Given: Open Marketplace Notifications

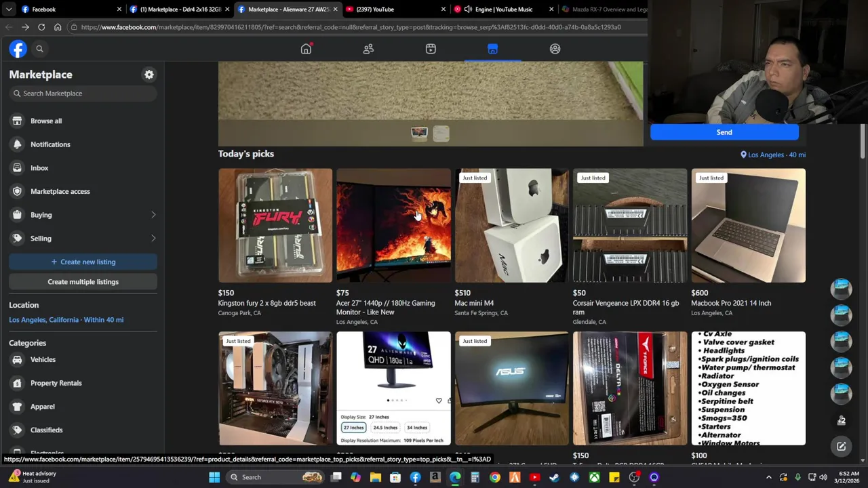Looking at the screenshot, I should (83, 144).
